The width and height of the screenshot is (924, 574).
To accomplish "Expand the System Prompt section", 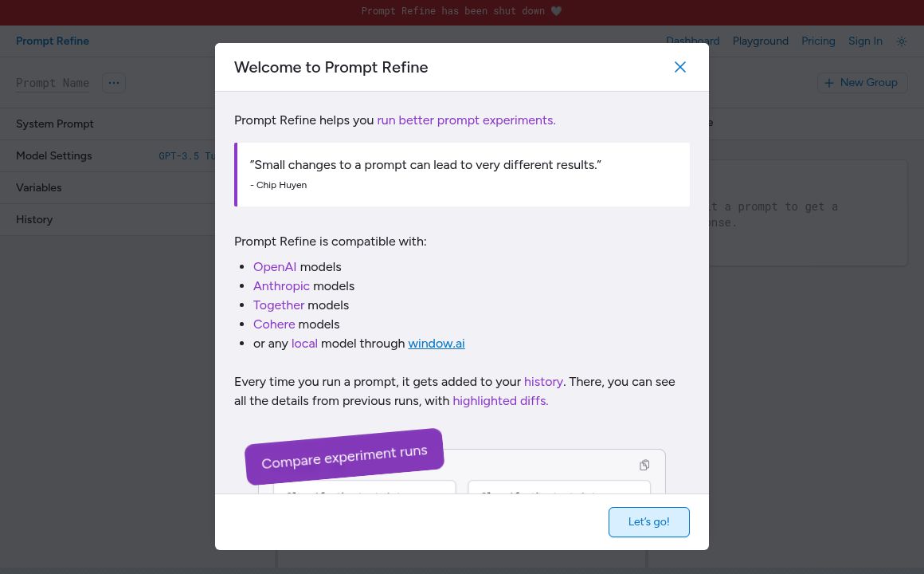I will coord(55,124).
